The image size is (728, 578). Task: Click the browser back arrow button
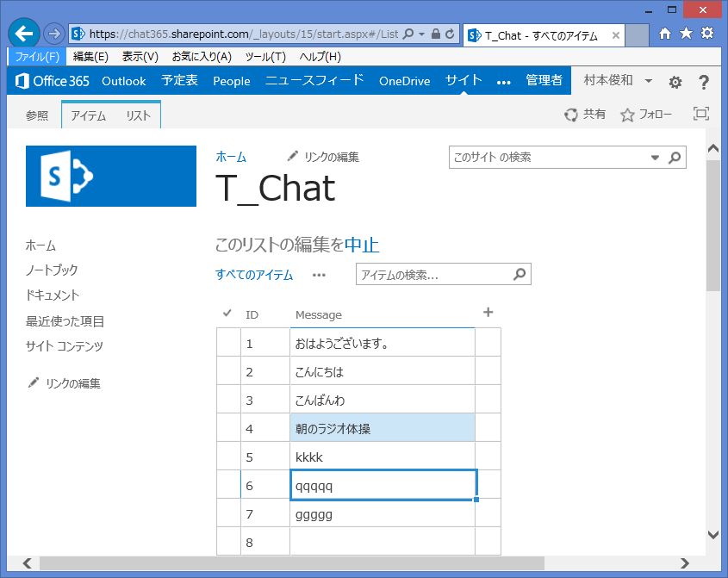point(24,34)
